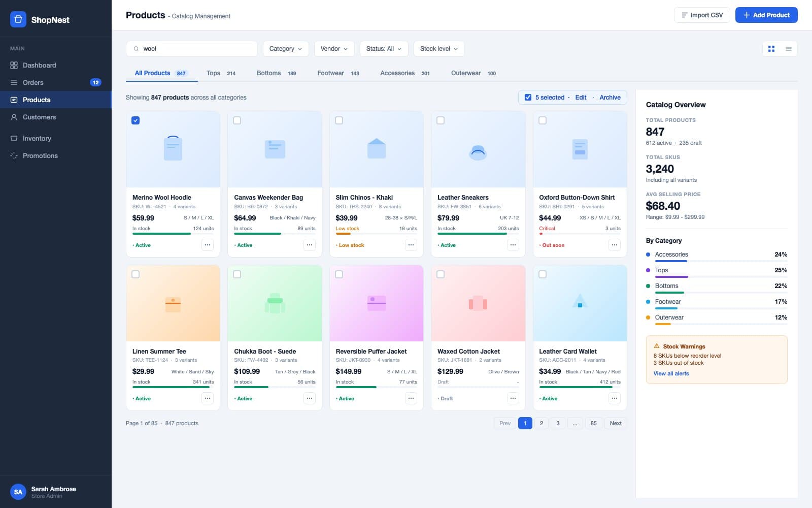The width and height of the screenshot is (812, 508).
Task: Select the Linen Summer Tee checkbox
Action: point(136,274)
